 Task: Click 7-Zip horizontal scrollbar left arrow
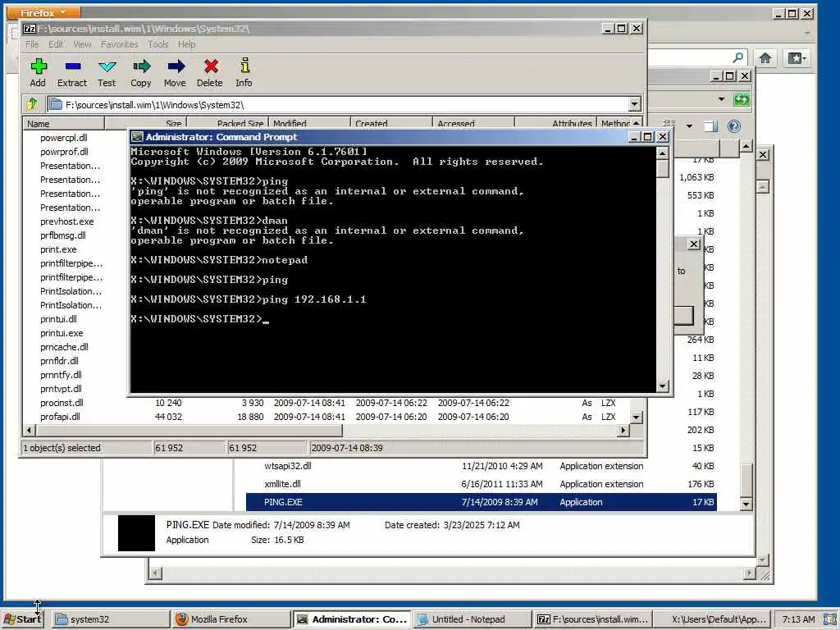pyautogui.click(x=30, y=430)
